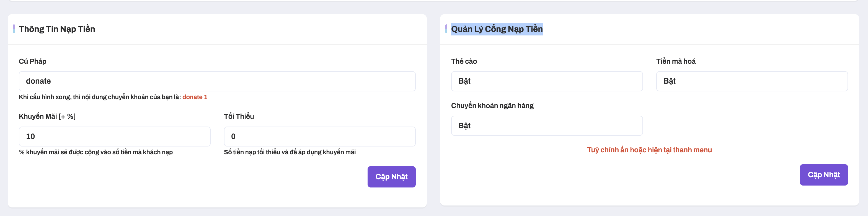
Task: Edit the Khuyến Mãi percentage field
Action: click(115, 137)
